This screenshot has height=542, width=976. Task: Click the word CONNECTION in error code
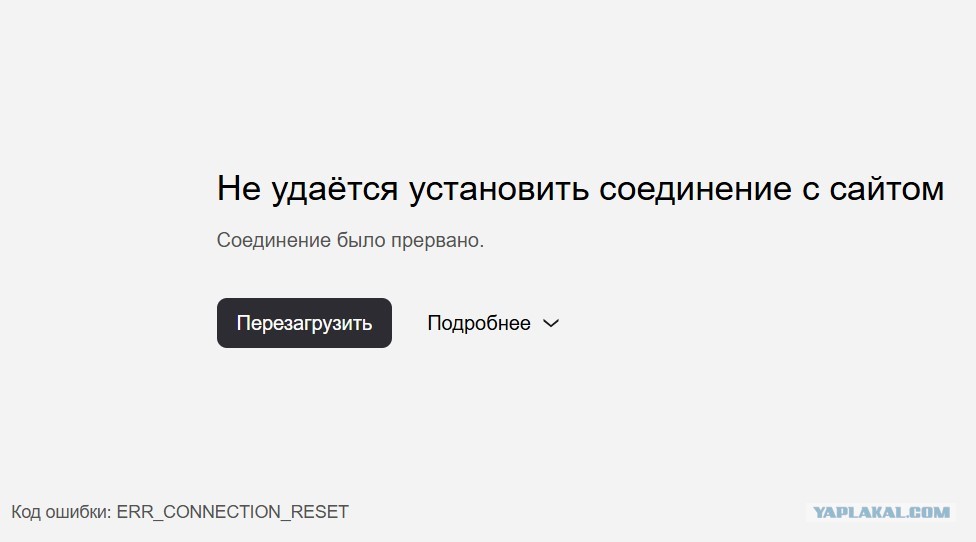[x=222, y=512]
